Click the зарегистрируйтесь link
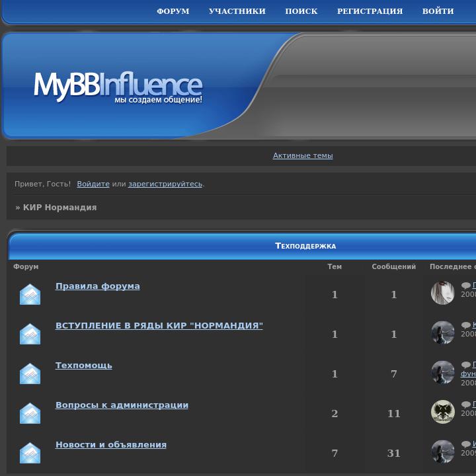The width and height of the screenshot is (476, 476). (x=165, y=184)
